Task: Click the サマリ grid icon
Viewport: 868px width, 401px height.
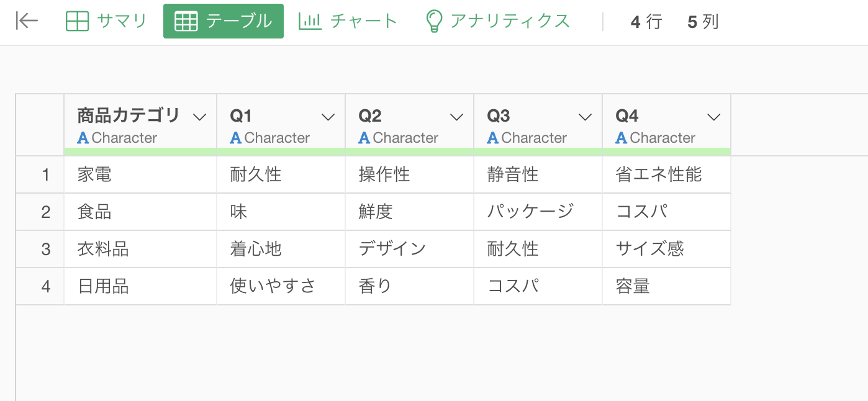Action: click(x=78, y=21)
